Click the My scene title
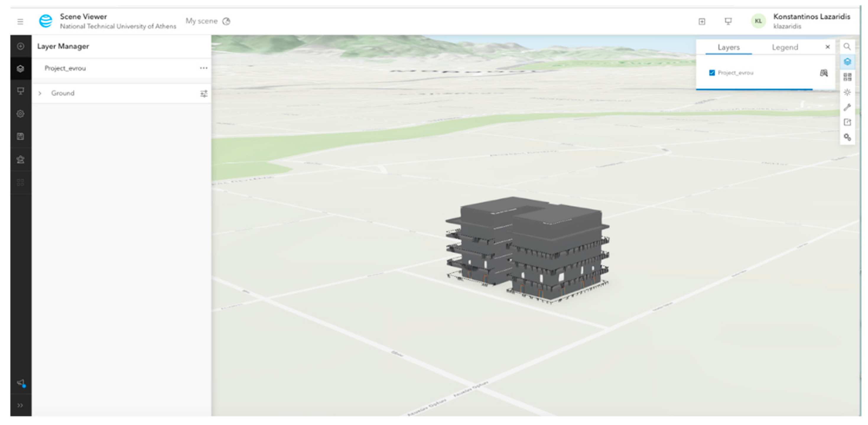Image resolution: width=868 pixels, height=425 pixels. point(201,21)
